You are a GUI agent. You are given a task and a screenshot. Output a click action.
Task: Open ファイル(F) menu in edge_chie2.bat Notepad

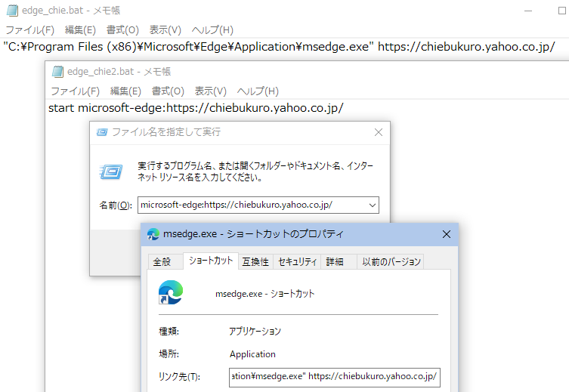[x=75, y=91]
